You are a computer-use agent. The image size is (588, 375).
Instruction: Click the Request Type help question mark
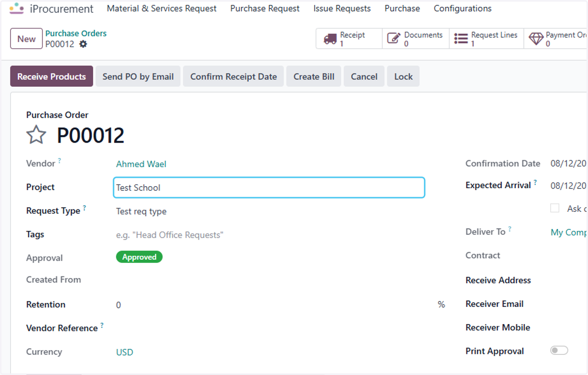pyautogui.click(x=84, y=208)
